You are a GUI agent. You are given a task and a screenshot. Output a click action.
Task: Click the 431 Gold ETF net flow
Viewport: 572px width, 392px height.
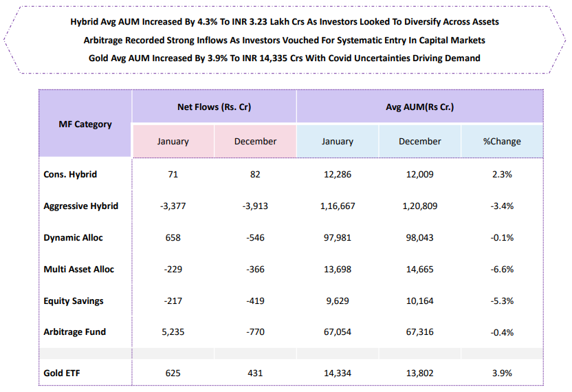click(x=255, y=373)
